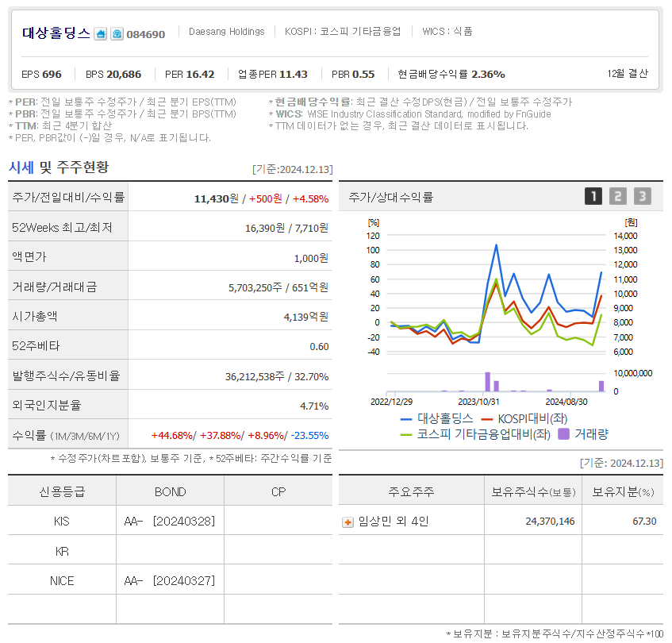Click the BOND column header
Image resolution: width=672 pixels, height=643 pixels.
(x=170, y=492)
